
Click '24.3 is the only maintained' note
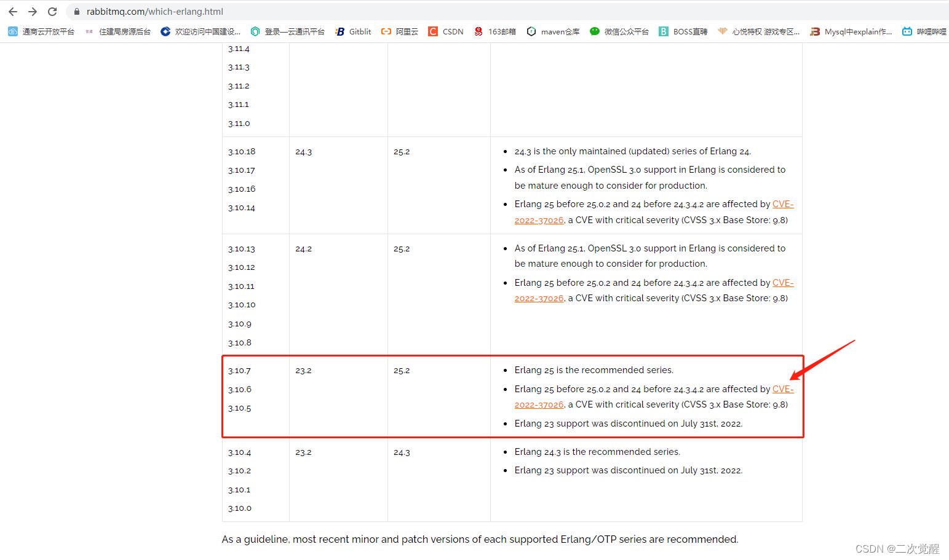tap(633, 151)
